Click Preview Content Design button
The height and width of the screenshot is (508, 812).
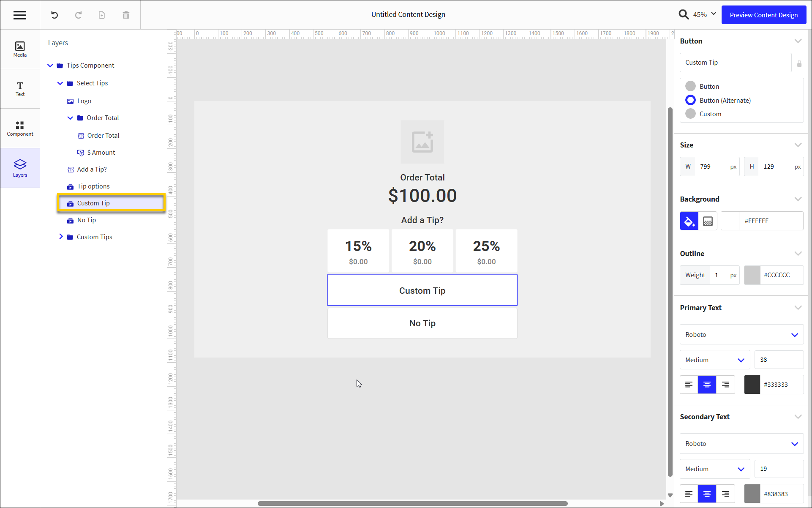pyautogui.click(x=763, y=15)
